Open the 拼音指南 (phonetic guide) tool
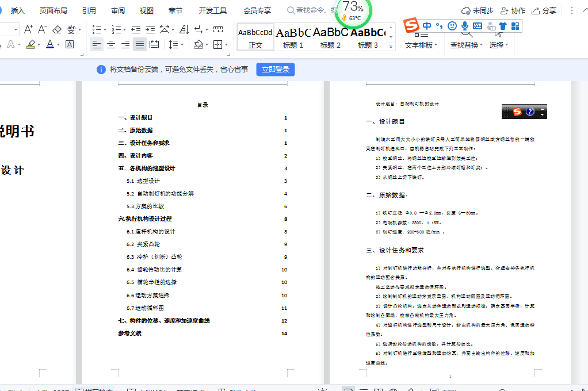 tap(71, 29)
